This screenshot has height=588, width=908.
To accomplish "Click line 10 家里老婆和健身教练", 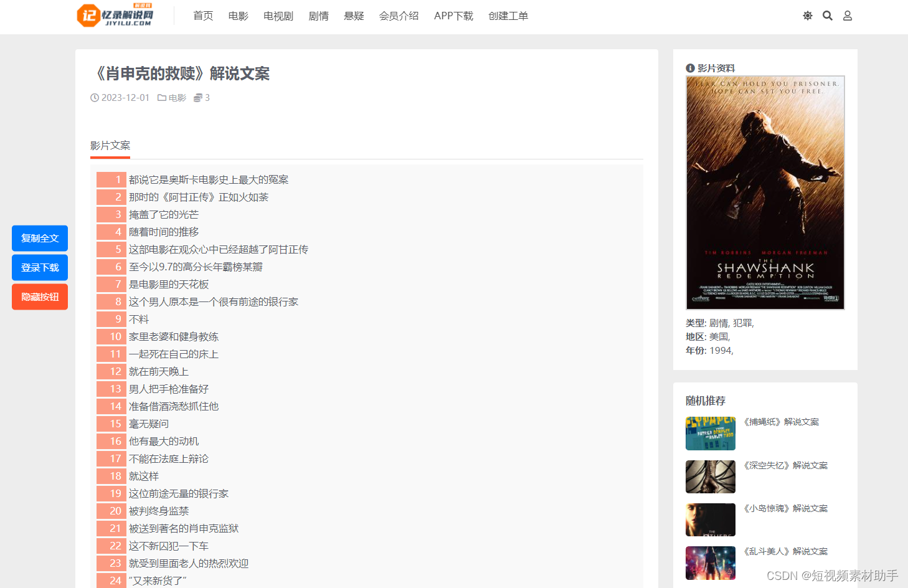I will click(x=174, y=337).
